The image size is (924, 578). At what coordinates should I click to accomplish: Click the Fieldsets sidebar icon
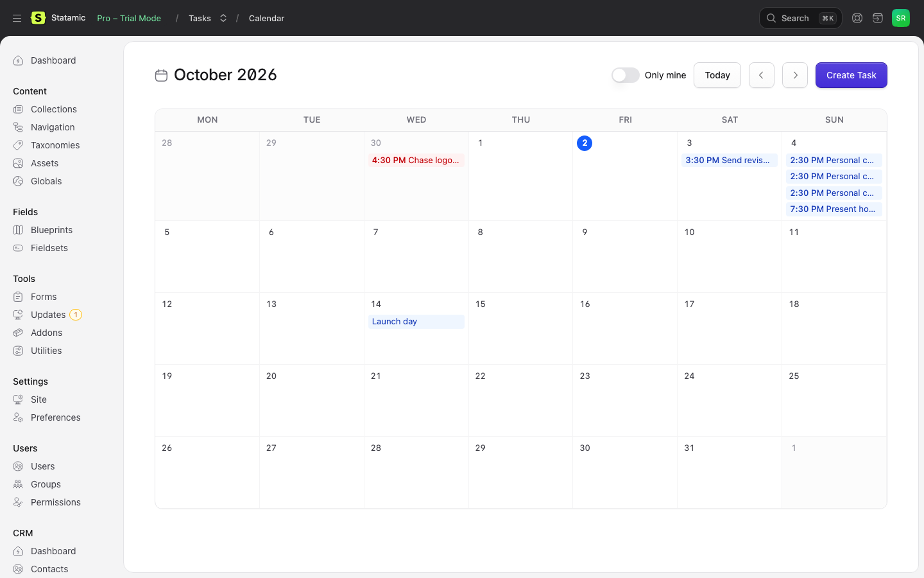[x=18, y=248]
